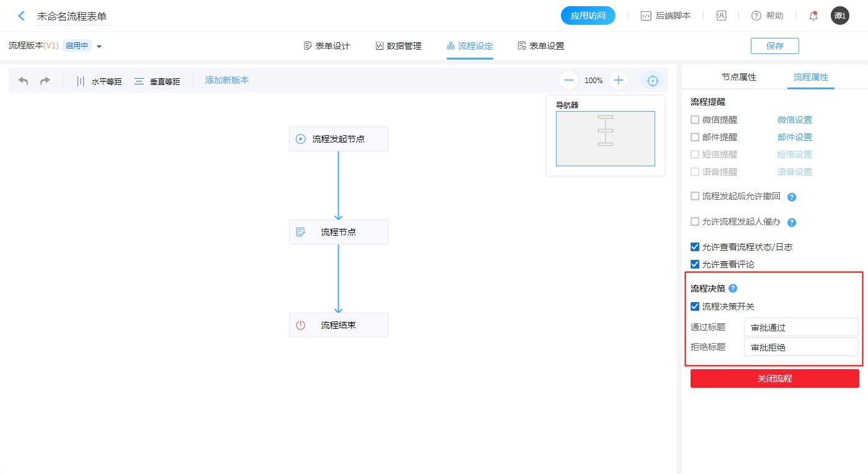This screenshot has height=474, width=868.
Task: Go back using the left arrow icon
Action: (x=22, y=16)
